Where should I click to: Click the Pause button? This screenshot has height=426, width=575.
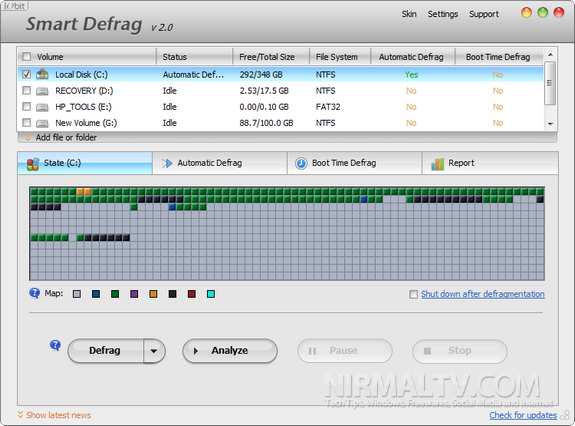[x=345, y=351]
